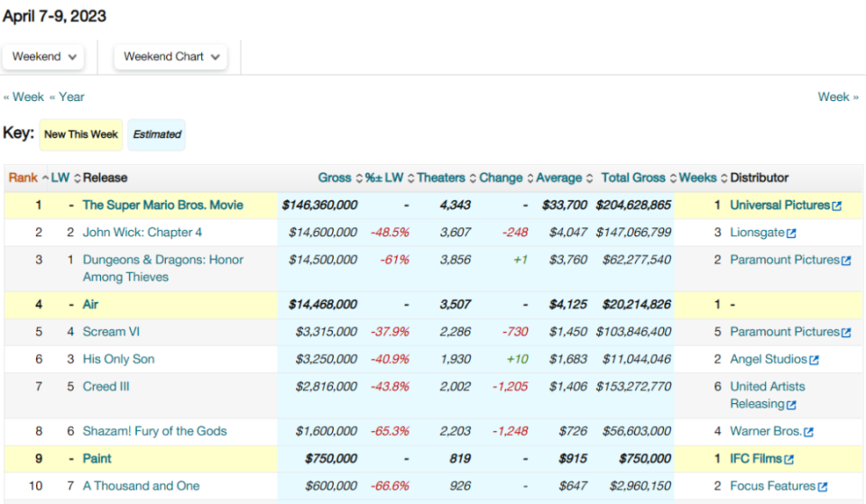866x504 pixels.
Task: Open Universal Pictures distributor link
Action: [779, 206]
